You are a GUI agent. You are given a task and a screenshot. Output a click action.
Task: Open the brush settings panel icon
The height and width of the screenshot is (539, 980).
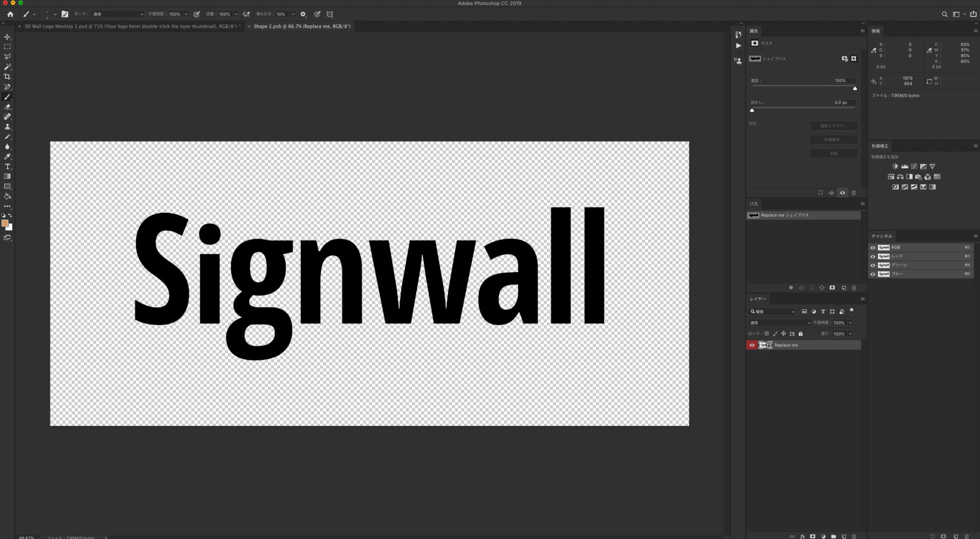point(65,14)
